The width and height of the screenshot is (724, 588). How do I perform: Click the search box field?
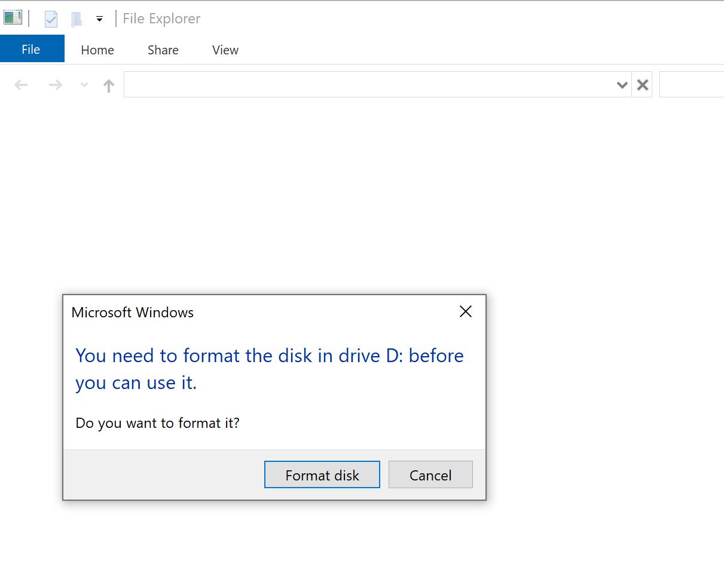click(692, 84)
